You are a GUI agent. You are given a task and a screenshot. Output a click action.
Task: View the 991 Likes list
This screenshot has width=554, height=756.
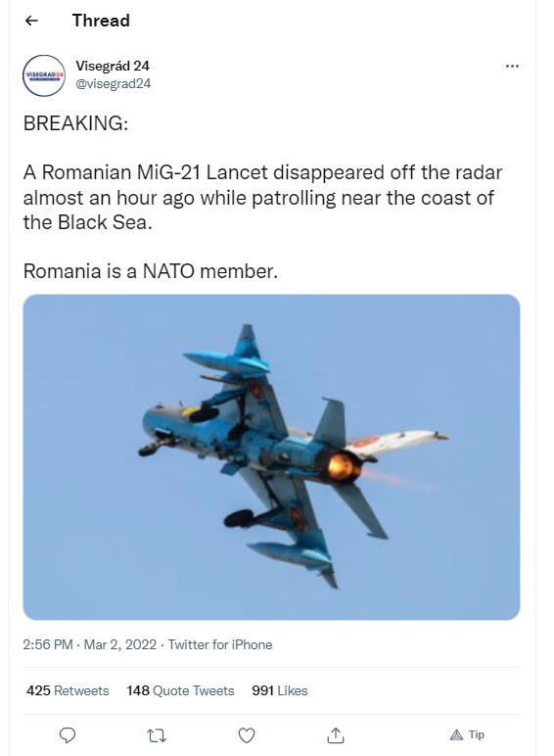tap(280, 690)
